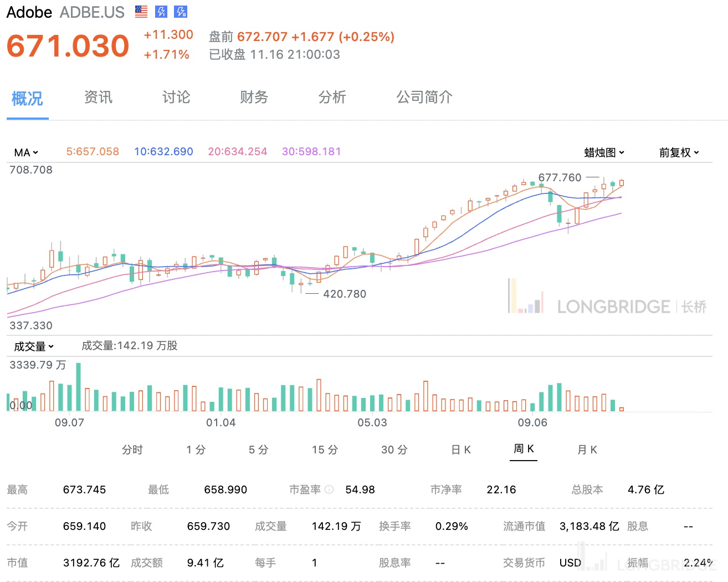This screenshot has height=582, width=728.
Task: Click the 09.06 date label on axis
Action: pyautogui.click(x=532, y=422)
